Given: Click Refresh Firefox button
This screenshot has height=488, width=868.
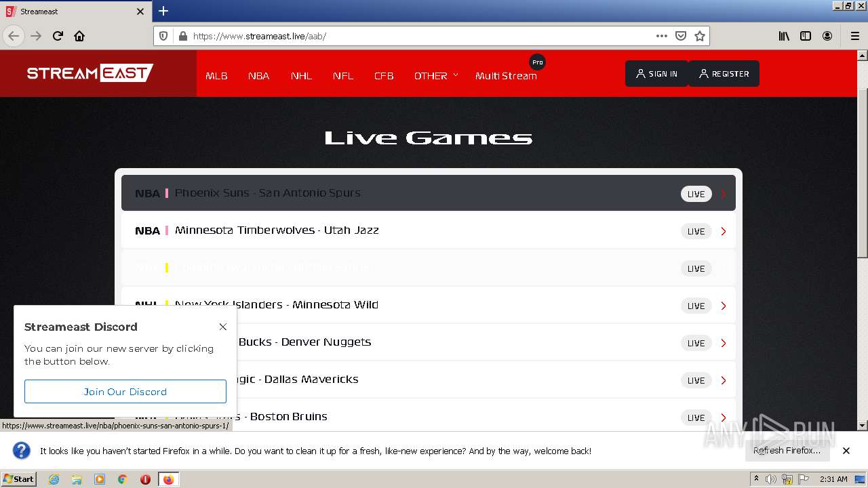Looking at the screenshot, I should coord(787,451).
